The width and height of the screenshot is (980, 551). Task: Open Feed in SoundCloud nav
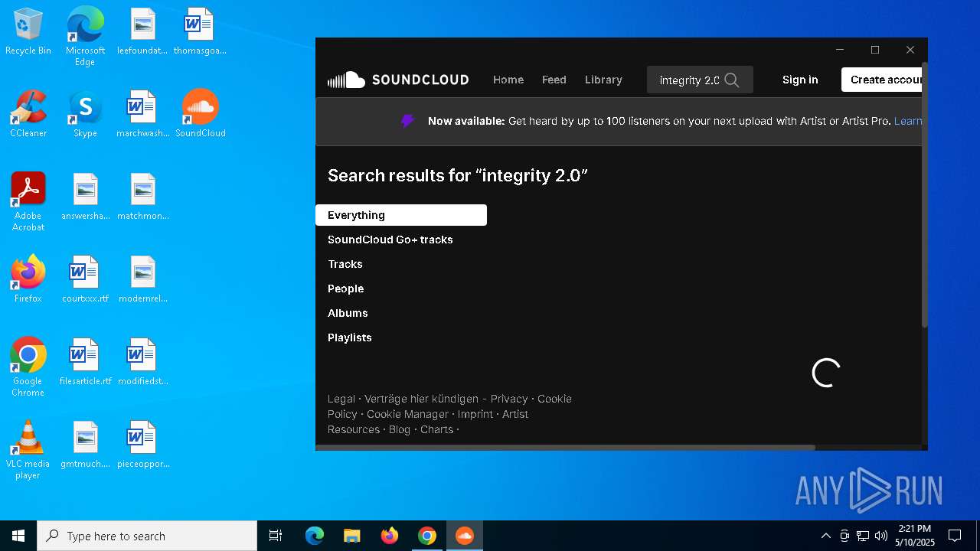554,80
